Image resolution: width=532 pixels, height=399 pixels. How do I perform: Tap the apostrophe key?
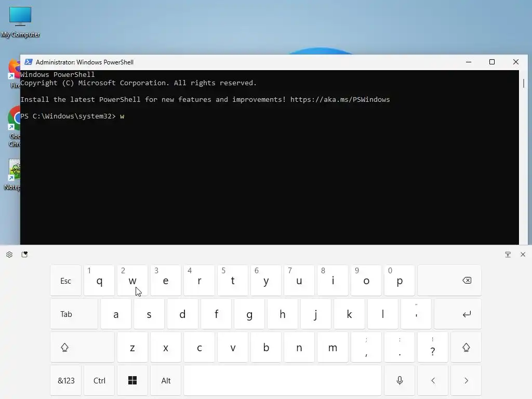[x=416, y=314]
